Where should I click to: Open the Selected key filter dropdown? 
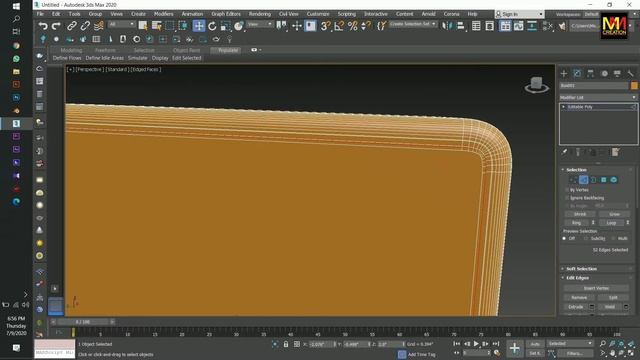pyautogui.click(x=570, y=344)
